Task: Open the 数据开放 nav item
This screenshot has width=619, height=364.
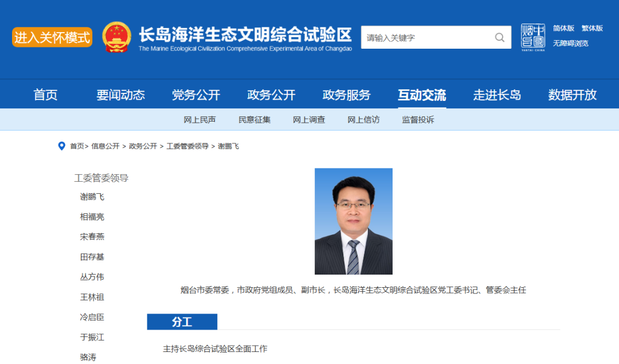Action: 573,95
